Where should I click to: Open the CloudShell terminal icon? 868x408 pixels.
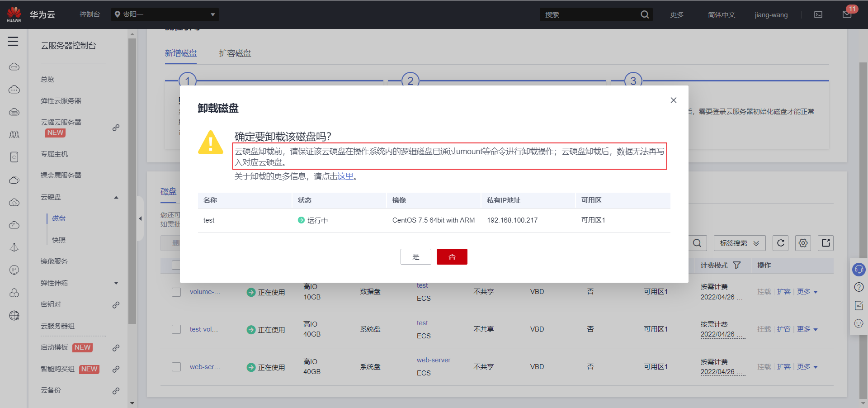point(818,14)
